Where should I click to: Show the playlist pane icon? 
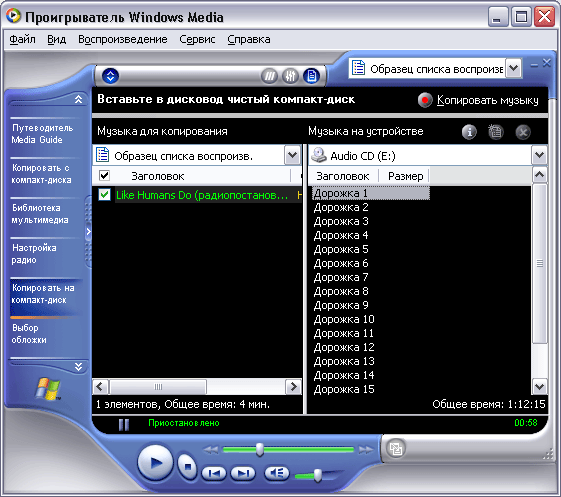click(311, 76)
